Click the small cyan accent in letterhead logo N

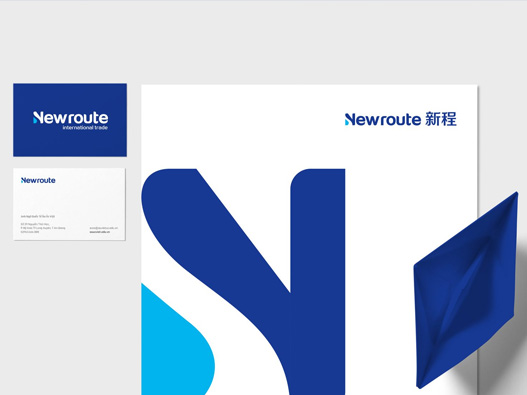[x=347, y=122]
